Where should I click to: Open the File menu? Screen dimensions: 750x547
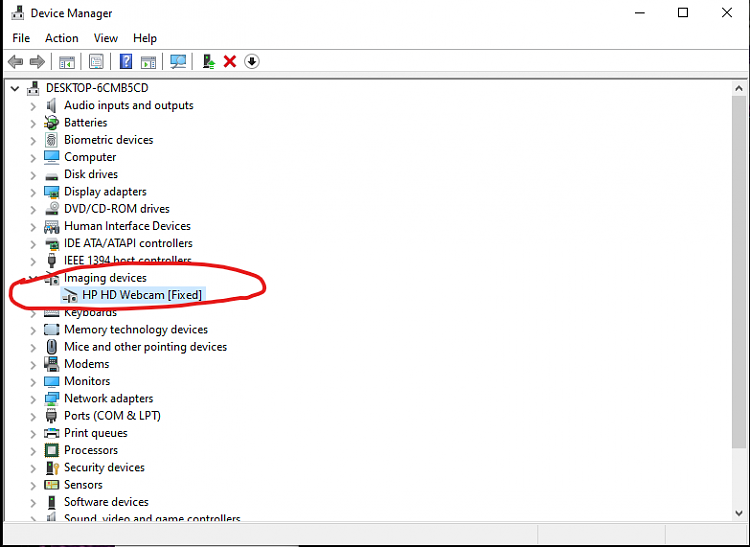click(21, 38)
